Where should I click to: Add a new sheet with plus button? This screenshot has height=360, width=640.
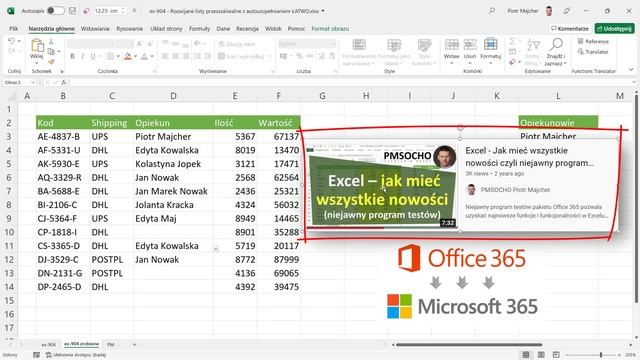pyautogui.click(x=134, y=344)
